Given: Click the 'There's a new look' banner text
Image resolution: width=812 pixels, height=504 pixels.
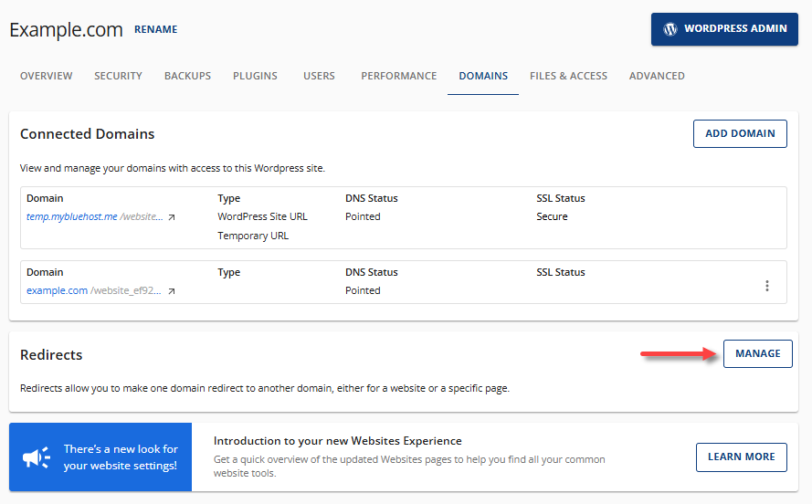Looking at the screenshot, I should [121, 457].
